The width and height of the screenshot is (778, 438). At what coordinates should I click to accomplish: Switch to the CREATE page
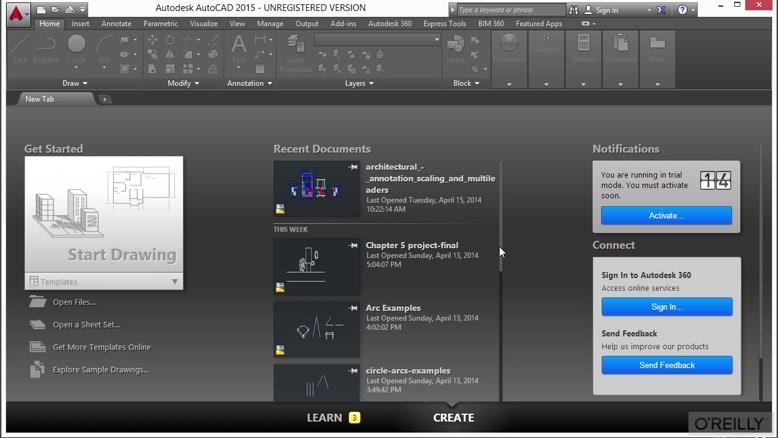point(454,418)
